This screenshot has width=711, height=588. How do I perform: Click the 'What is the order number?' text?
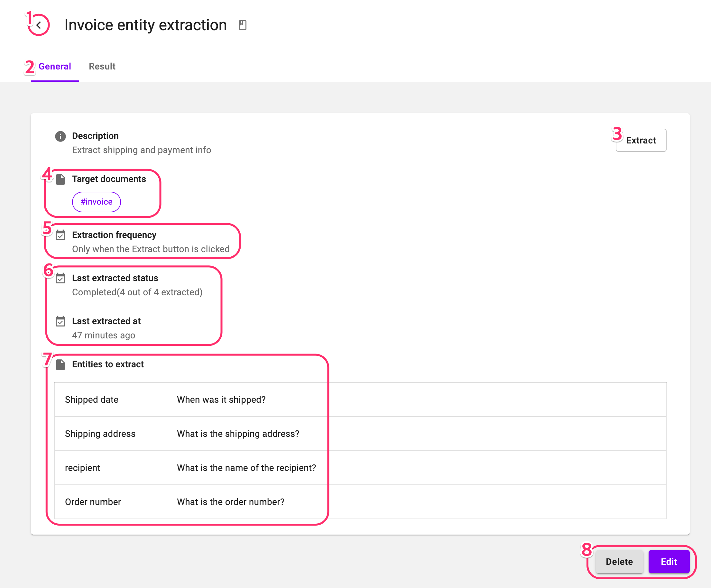231,502
